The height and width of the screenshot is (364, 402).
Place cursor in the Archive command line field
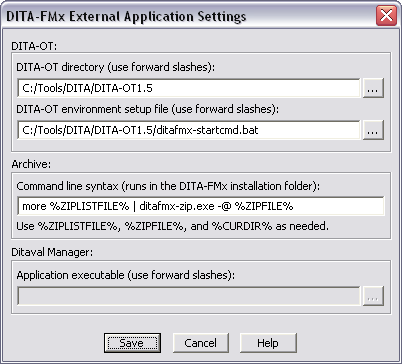pyautogui.click(x=200, y=206)
